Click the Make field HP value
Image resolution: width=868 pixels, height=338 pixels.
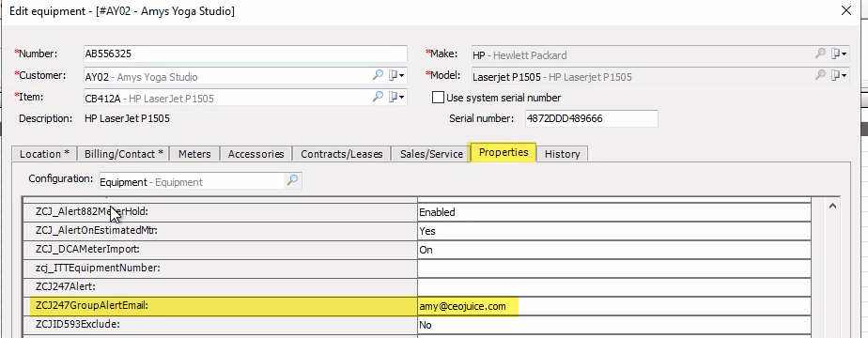coord(479,55)
